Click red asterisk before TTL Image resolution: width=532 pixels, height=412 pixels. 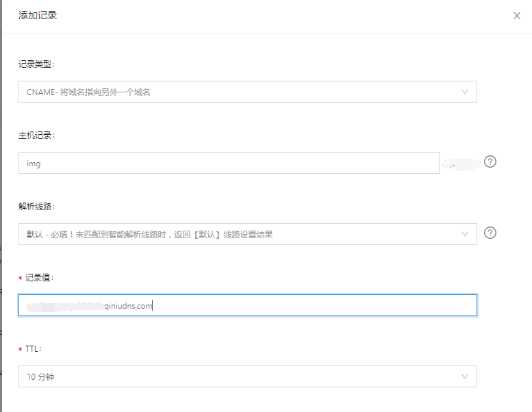[21, 350]
